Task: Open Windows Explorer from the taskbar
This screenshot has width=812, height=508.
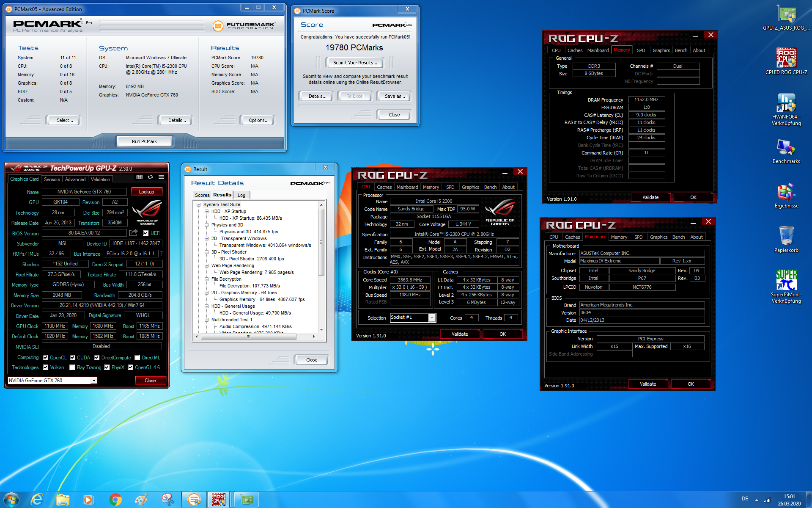Action: tap(63, 500)
